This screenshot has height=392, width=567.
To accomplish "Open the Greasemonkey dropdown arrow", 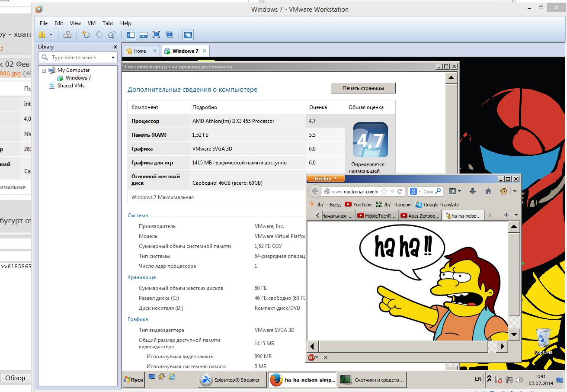I will tap(515, 191).
